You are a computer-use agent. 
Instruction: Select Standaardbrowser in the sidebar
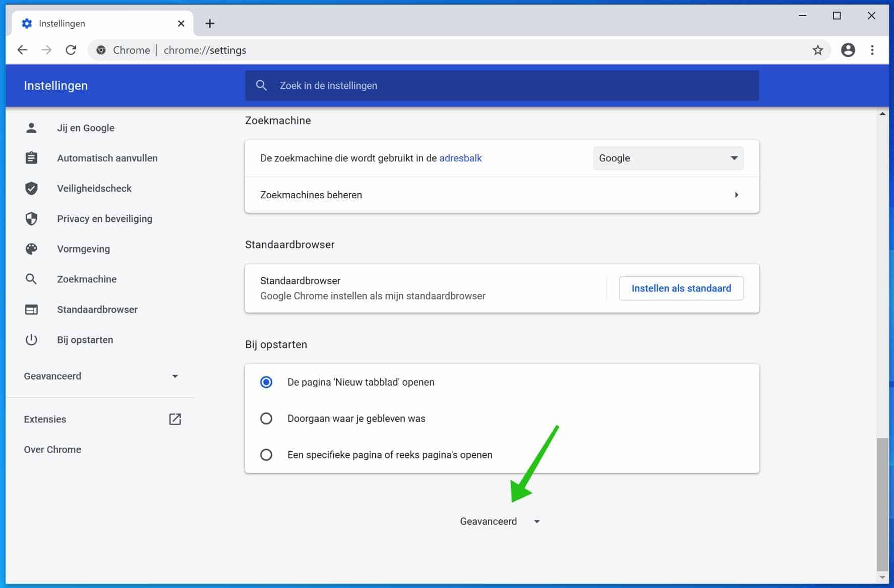coord(97,310)
